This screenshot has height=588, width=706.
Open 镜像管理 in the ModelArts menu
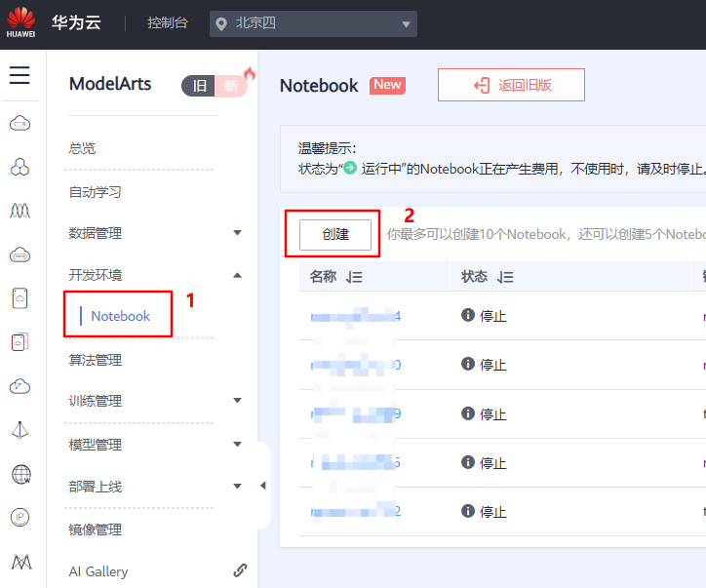95,529
